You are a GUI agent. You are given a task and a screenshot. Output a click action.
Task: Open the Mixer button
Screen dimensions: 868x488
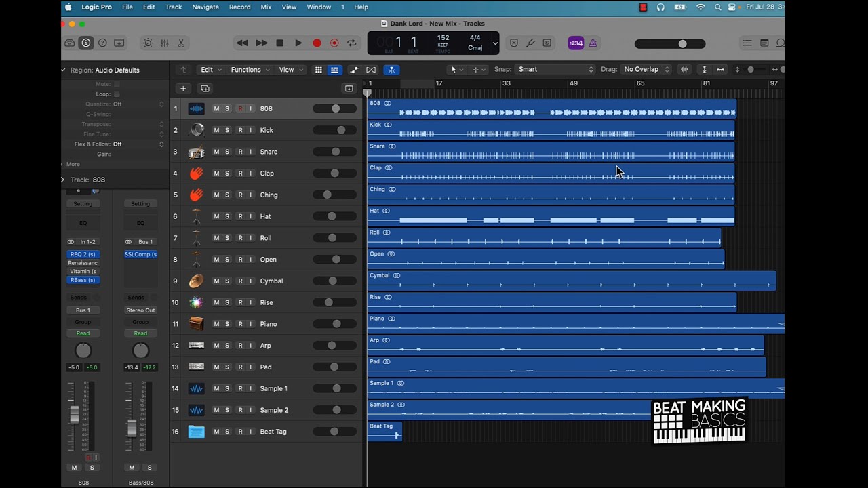[x=164, y=43]
